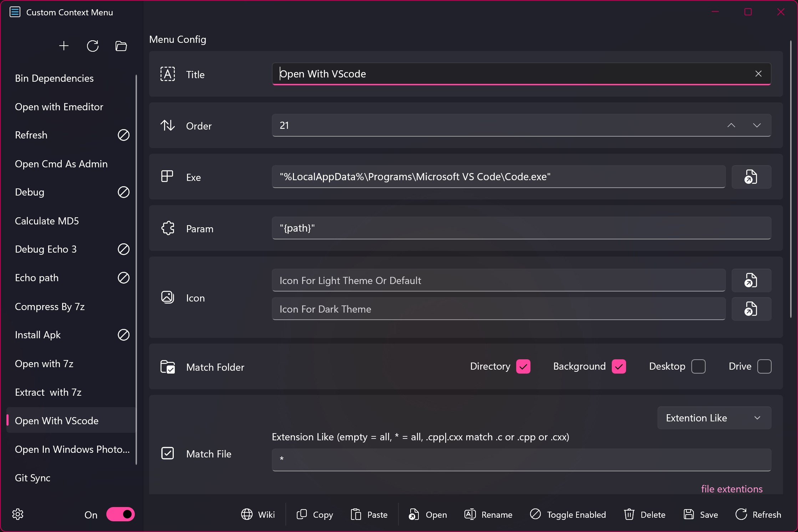Open the Wiki from the bottom bar
This screenshot has width=798, height=532.
pyautogui.click(x=258, y=514)
